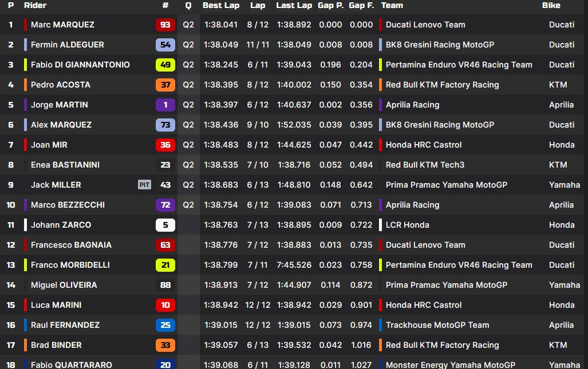Click the # column header
The width and height of the screenshot is (588, 369).
pyautogui.click(x=165, y=6)
